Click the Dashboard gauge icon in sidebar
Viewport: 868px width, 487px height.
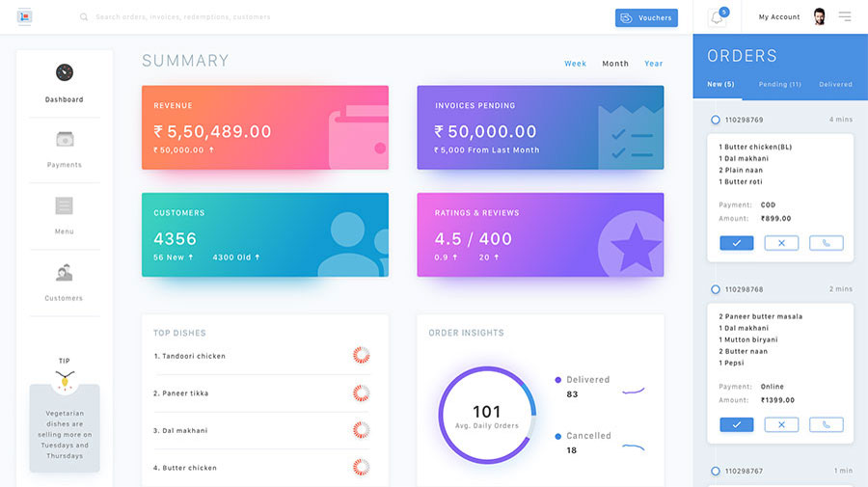64,72
